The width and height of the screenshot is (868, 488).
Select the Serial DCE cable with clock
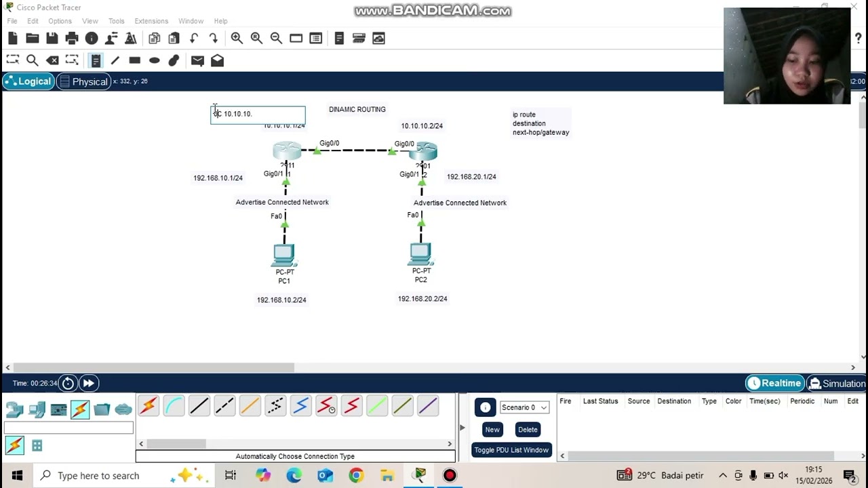[326, 406]
